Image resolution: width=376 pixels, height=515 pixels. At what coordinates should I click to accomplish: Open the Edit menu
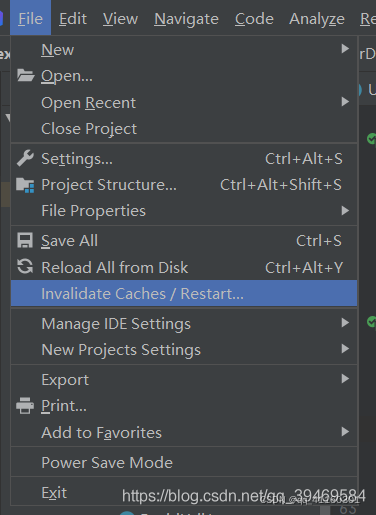pyautogui.click(x=73, y=19)
